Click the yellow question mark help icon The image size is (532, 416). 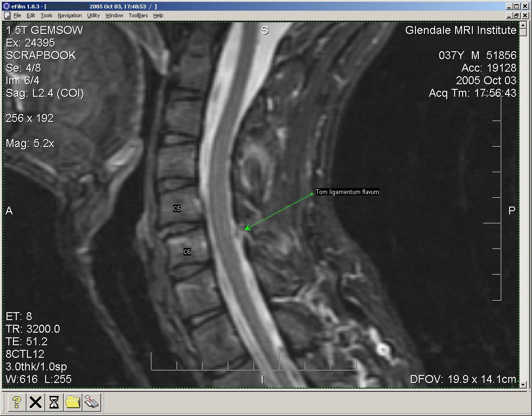point(17,402)
